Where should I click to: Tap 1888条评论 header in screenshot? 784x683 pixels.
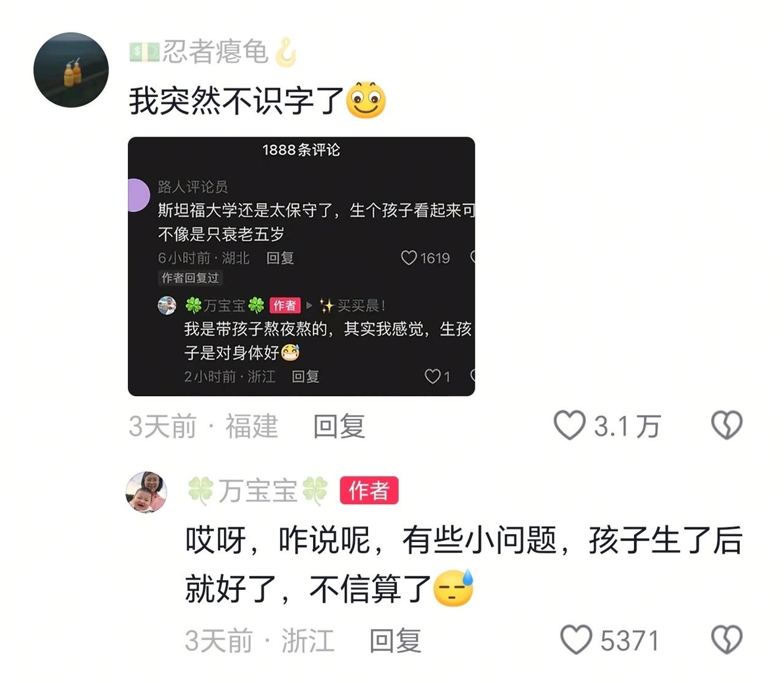(301, 150)
